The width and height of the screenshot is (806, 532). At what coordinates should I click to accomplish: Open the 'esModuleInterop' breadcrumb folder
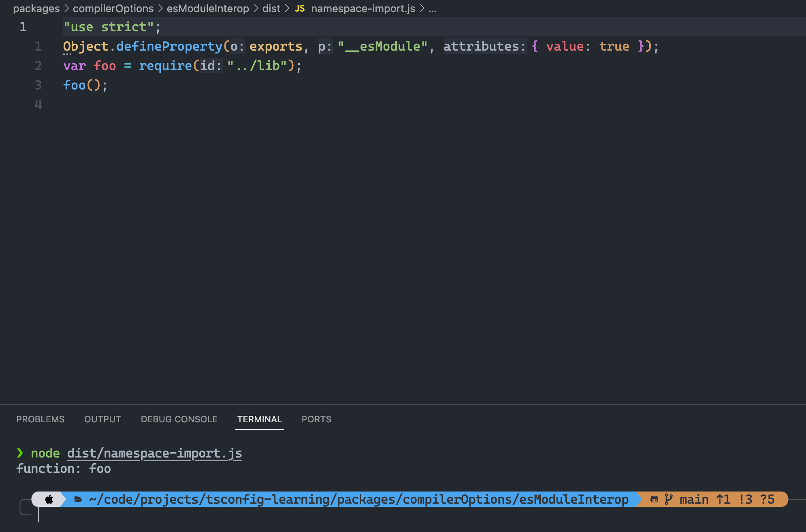208,9
